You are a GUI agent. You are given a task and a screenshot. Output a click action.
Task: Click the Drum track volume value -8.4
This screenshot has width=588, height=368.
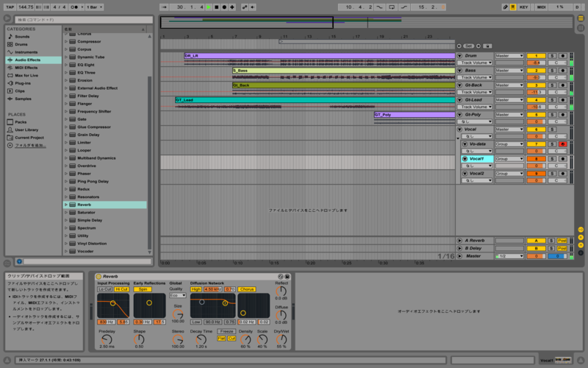pos(536,63)
